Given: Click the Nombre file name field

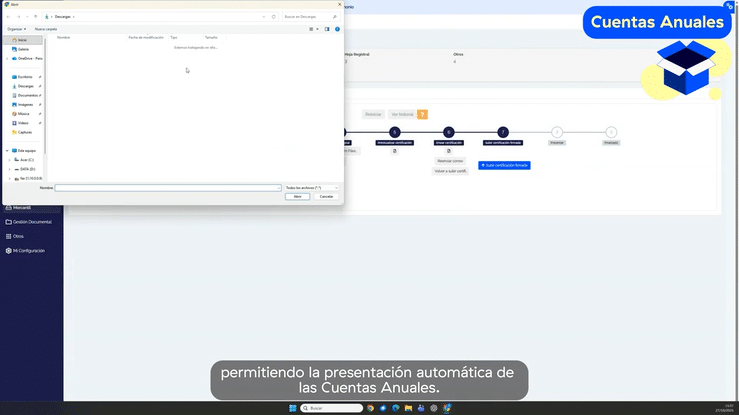Looking at the screenshot, I should (x=168, y=188).
